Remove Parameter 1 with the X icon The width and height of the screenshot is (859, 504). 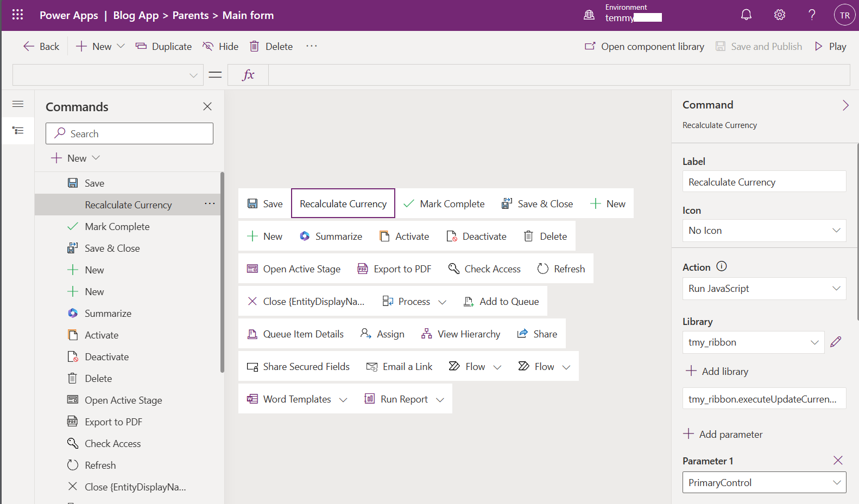[838, 461]
